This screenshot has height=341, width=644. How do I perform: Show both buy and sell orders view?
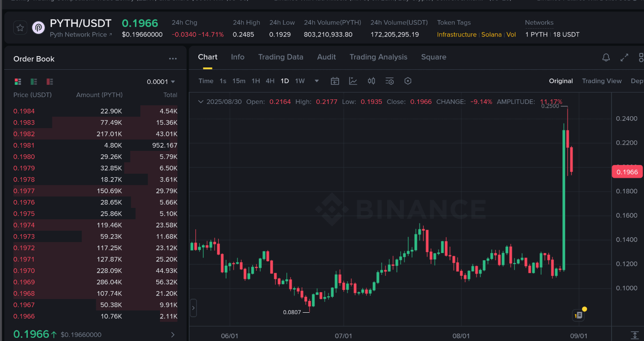(x=18, y=82)
